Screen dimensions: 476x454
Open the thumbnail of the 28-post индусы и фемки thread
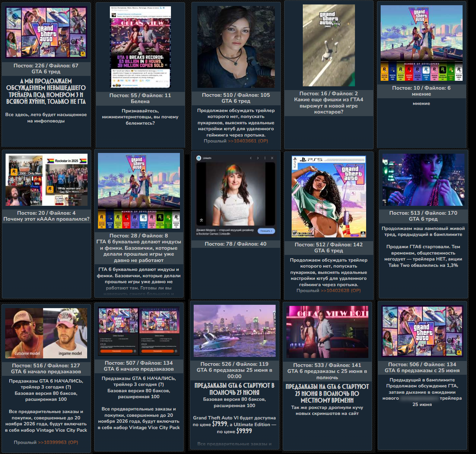pos(139,191)
